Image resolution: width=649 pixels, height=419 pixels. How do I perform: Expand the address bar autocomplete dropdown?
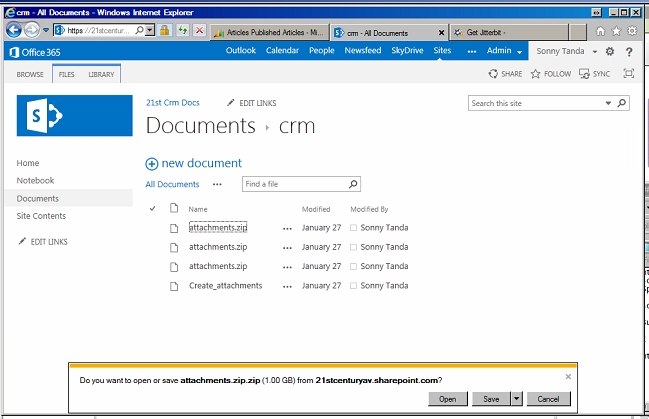[x=150, y=30]
